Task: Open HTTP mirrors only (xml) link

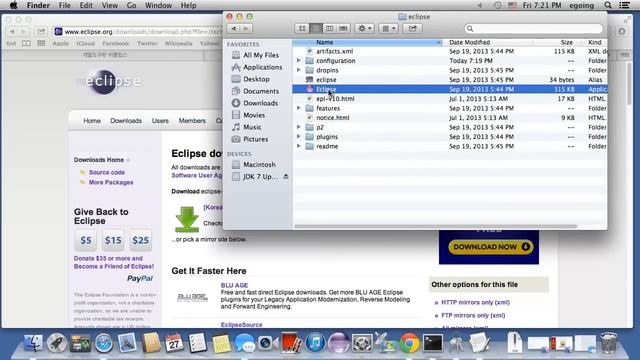Action: pyautogui.click(x=476, y=302)
